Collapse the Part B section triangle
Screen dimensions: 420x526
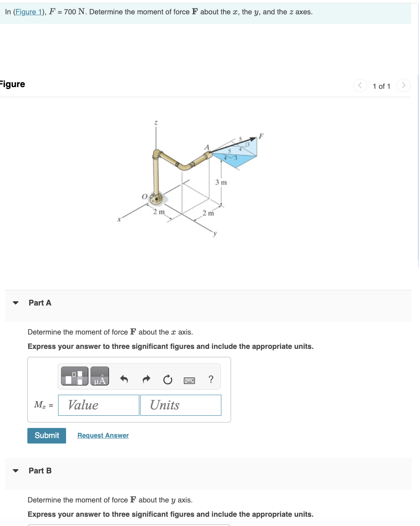coord(16,470)
